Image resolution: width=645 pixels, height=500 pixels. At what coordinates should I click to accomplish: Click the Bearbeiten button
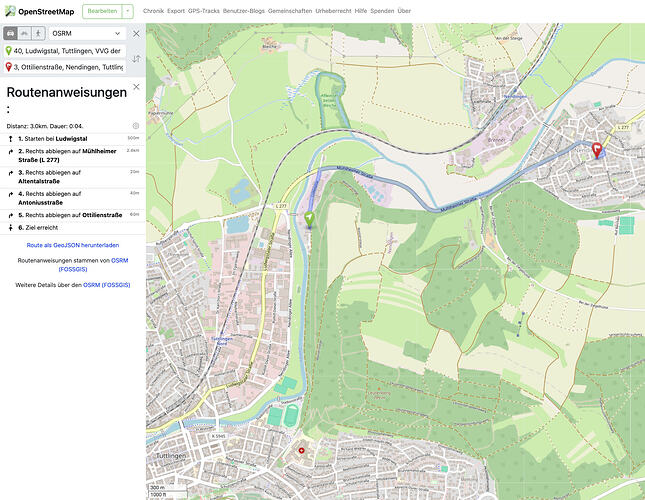102,11
